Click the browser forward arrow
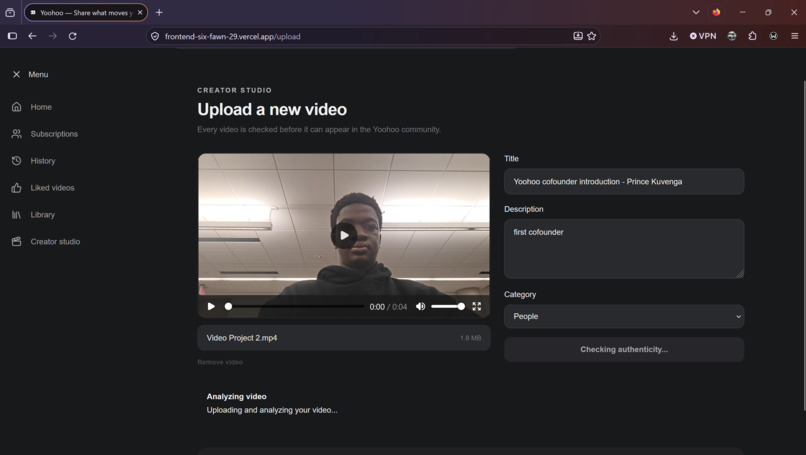The height and width of the screenshot is (455, 806). click(x=52, y=36)
